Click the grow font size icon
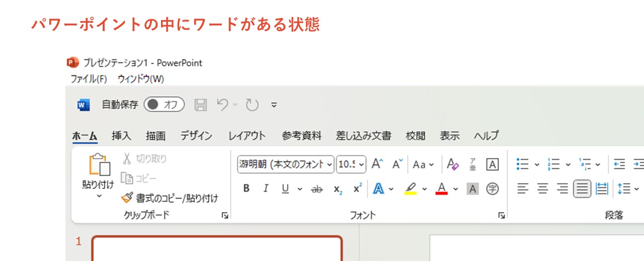Image resolution: width=644 pixels, height=261 pixels. [377, 164]
